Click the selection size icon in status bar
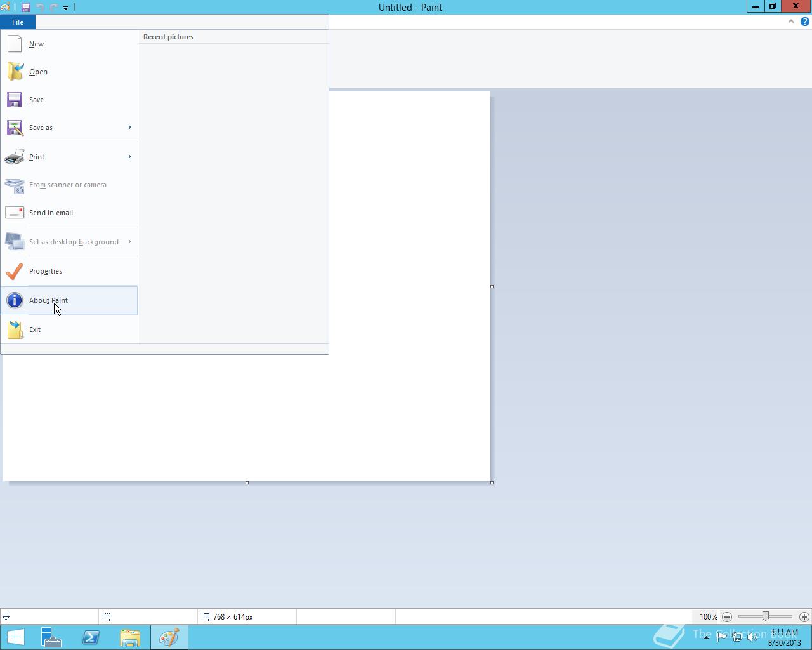Screen dimensions: 812x650 [x=107, y=616]
